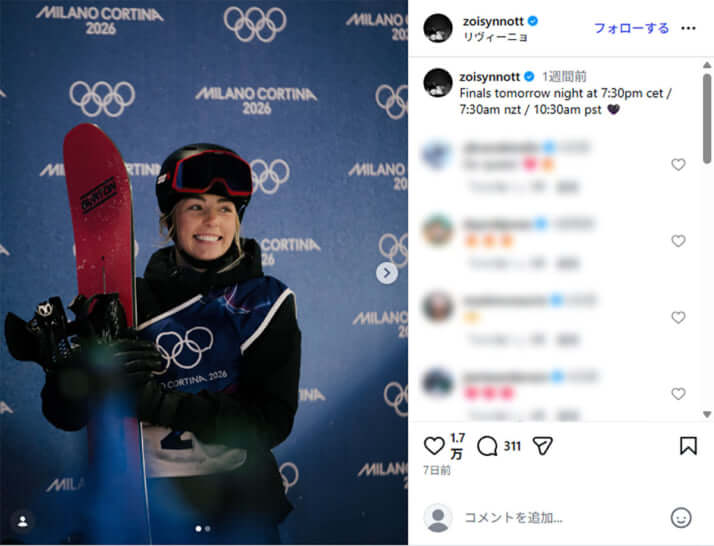The height and width of the screenshot is (546, 714).
Task: Open the emoji picker smiley icon
Action: [681, 518]
